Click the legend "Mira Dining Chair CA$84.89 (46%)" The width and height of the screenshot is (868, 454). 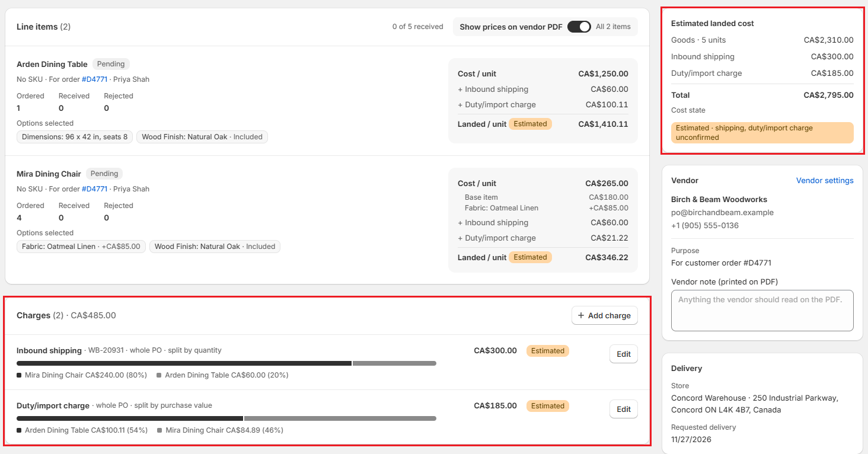pyautogui.click(x=220, y=430)
